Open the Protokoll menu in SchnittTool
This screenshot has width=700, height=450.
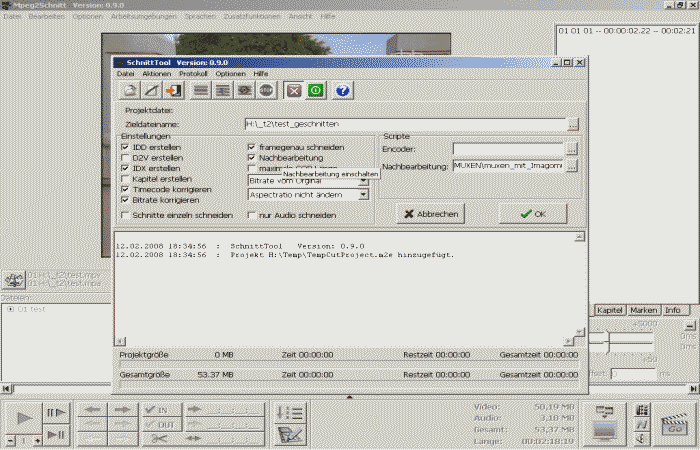point(193,74)
